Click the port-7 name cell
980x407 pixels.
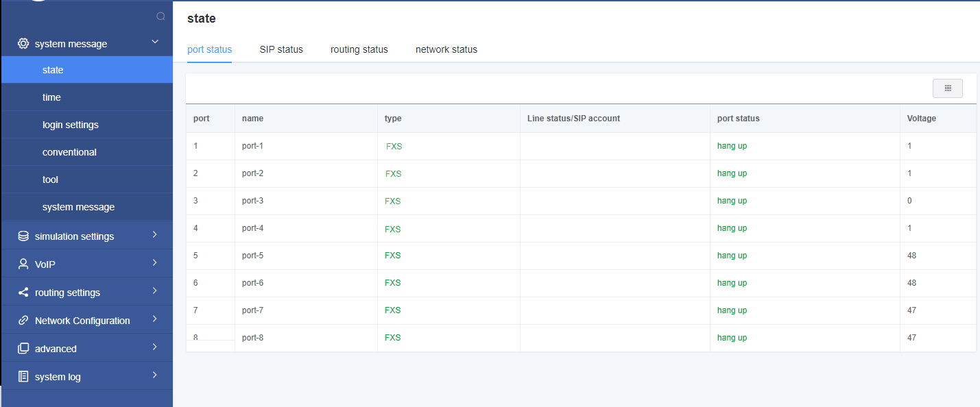(306, 310)
